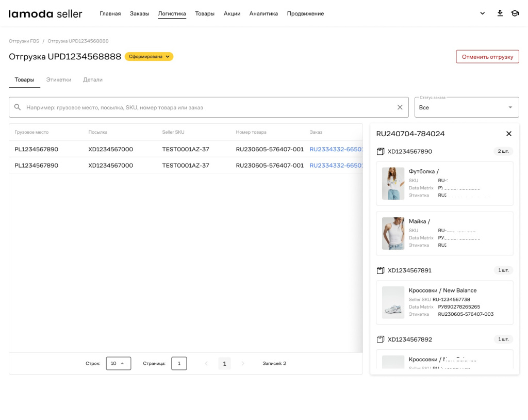The image size is (528, 420).
Task: Change rows per page dropdown
Action: click(118, 363)
